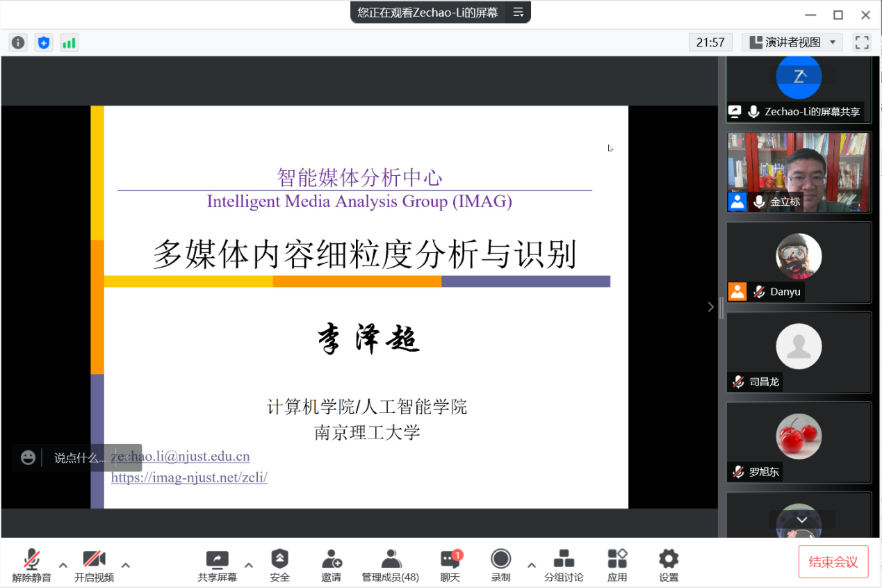The height and width of the screenshot is (588, 882).
Task: Click the imag-njust.net/zcli link on slide
Action: pyautogui.click(x=189, y=477)
